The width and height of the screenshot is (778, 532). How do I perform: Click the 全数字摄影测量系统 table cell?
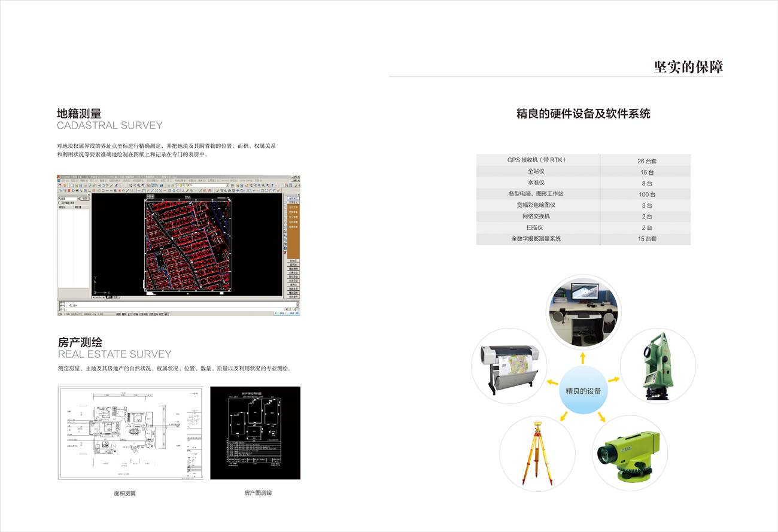pyautogui.click(x=537, y=239)
